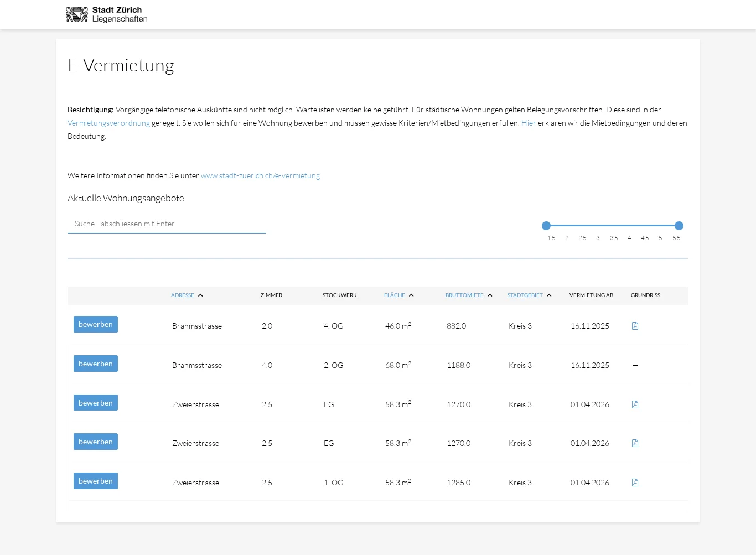
Task: Open floor plan PDF for Brahmsstrasse 2.0 rooms
Action: tap(635, 326)
